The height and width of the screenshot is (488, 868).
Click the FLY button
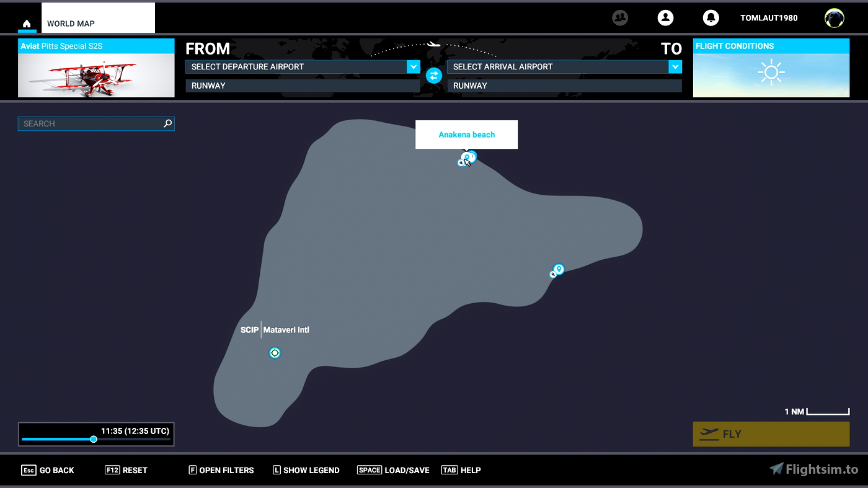coord(771,434)
